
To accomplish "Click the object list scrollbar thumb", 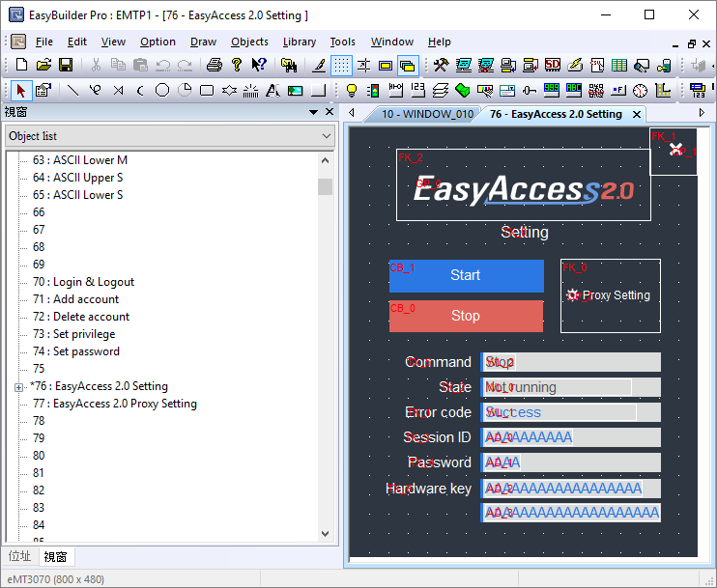I will point(325,187).
